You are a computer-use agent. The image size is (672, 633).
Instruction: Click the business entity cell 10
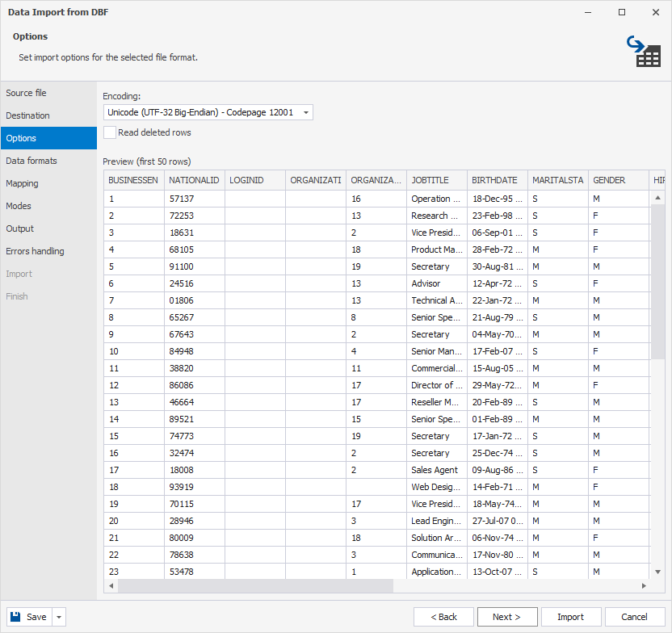point(134,351)
